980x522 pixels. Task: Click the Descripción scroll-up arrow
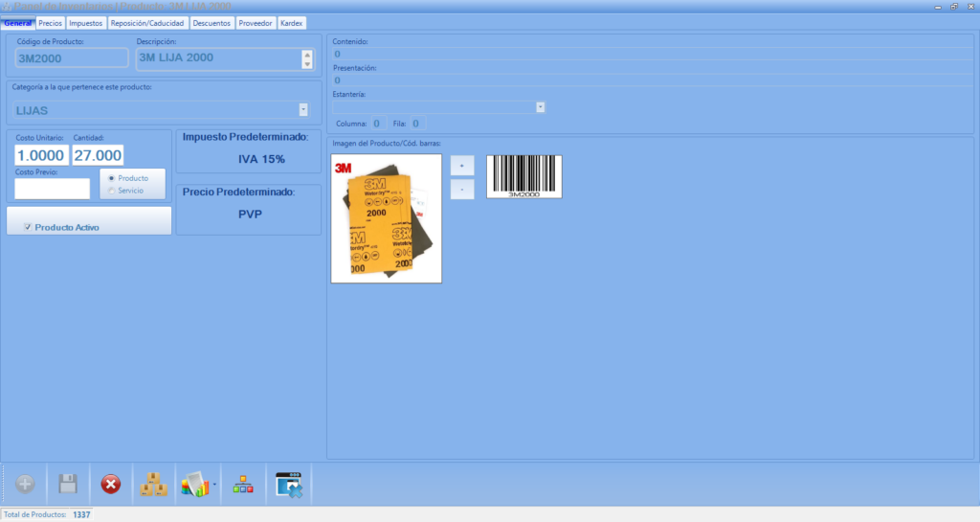307,55
